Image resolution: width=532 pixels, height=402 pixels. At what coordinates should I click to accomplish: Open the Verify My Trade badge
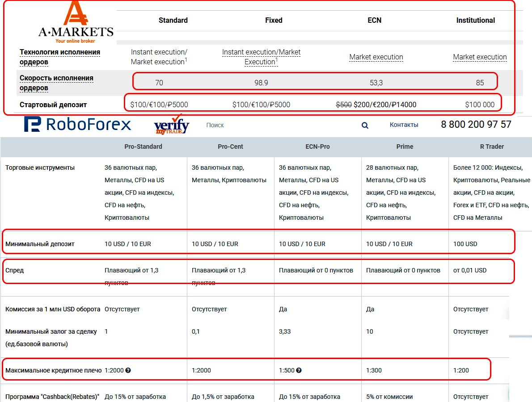pyautogui.click(x=171, y=125)
